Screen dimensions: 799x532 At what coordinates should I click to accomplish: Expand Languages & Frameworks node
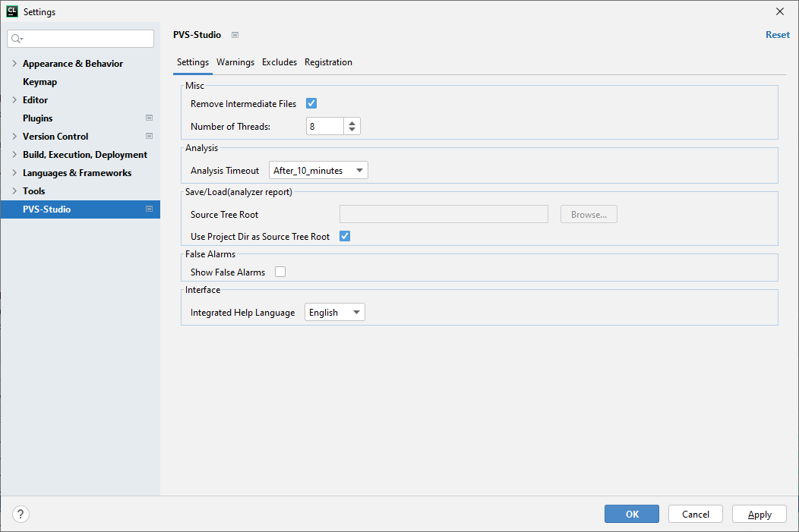tap(14, 172)
